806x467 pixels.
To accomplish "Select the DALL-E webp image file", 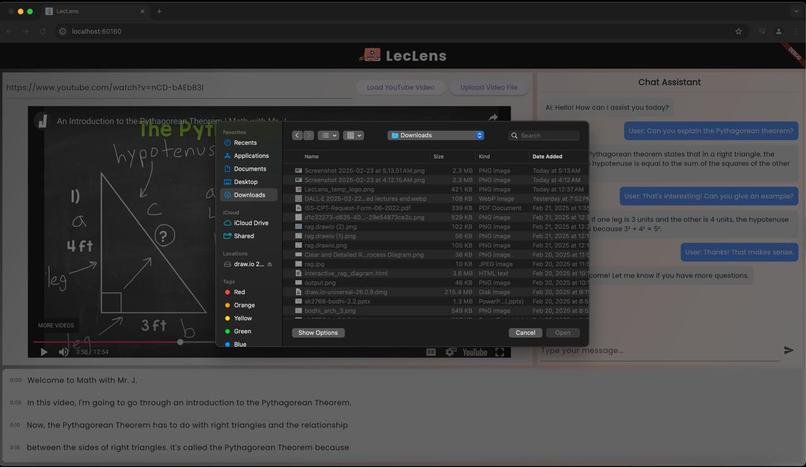I will point(435,198).
